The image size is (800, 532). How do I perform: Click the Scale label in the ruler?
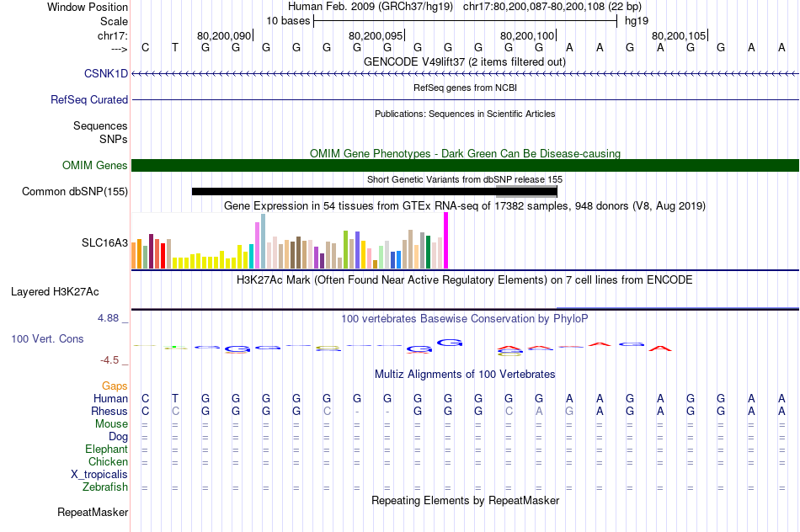pos(114,21)
